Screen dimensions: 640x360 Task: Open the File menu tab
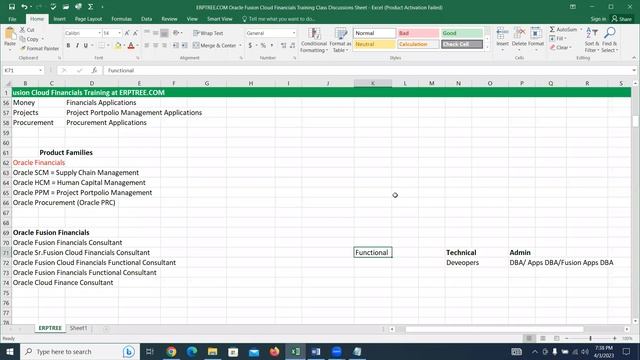pos(12,19)
